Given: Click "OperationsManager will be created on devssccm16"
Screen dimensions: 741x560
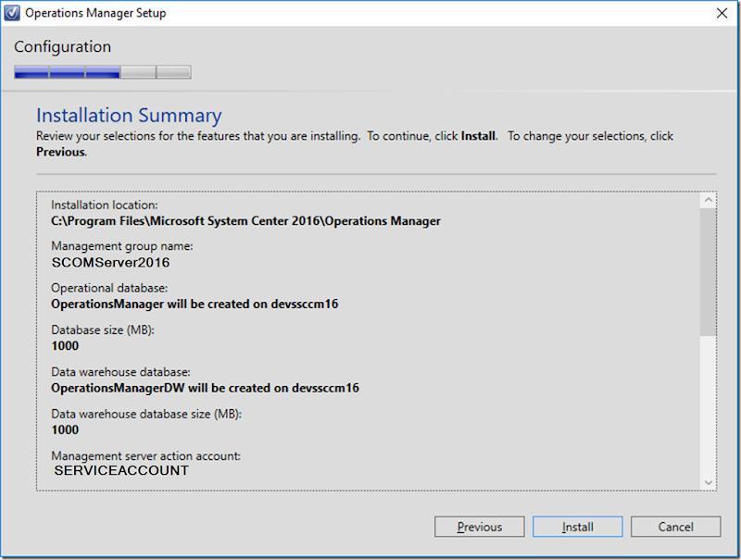Looking at the screenshot, I should (x=195, y=305).
